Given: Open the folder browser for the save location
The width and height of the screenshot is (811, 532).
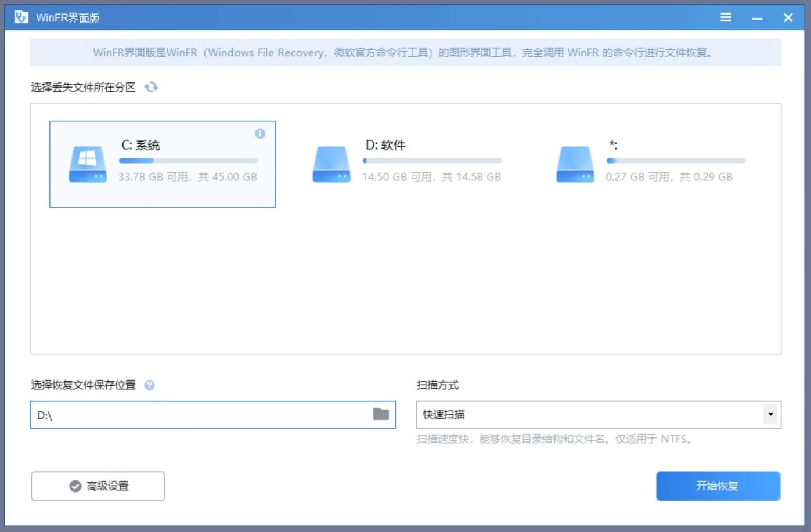Looking at the screenshot, I should point(380,414).
